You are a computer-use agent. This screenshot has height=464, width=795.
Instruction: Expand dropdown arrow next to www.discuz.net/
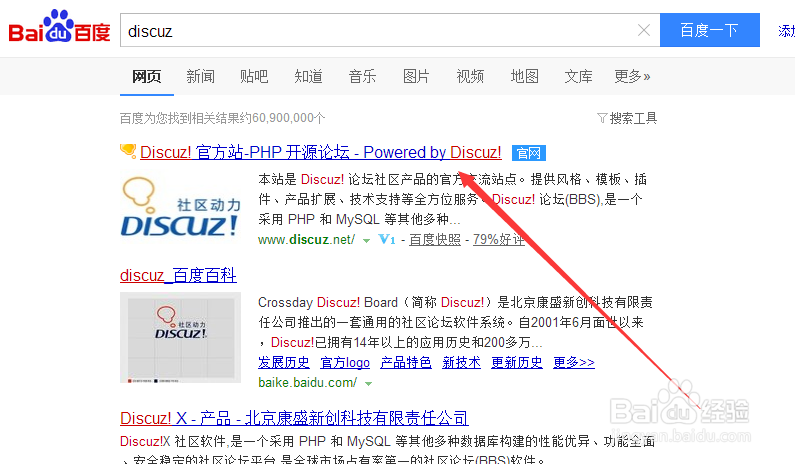coord(366,240)
